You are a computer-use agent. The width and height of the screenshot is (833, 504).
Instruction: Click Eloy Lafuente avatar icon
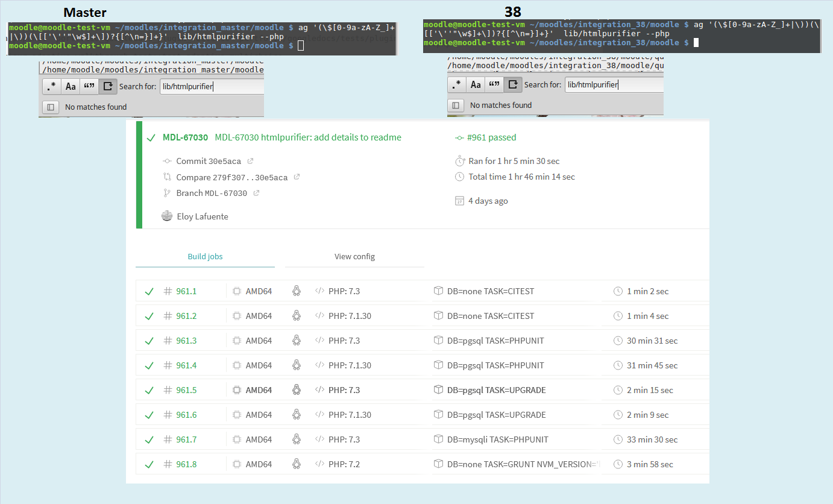click(x=168, y=216)
